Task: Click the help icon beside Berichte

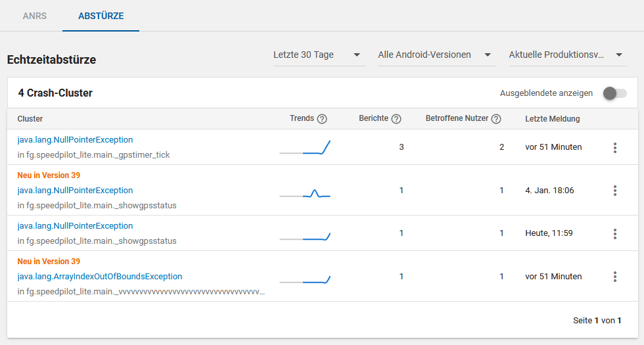Action: [x=396, y=119]
